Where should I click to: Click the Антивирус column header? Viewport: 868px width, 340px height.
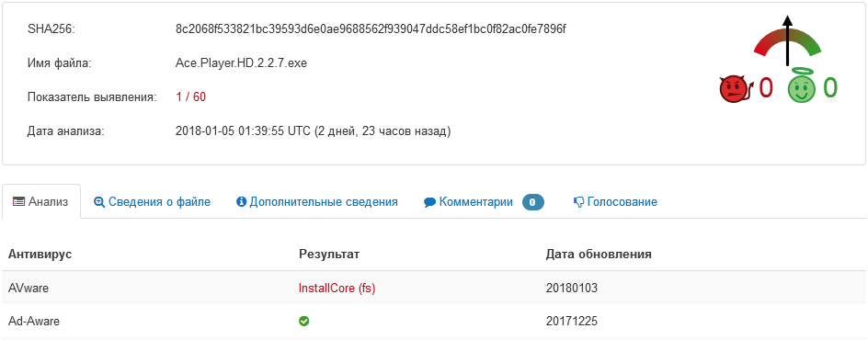click(40, 255)
